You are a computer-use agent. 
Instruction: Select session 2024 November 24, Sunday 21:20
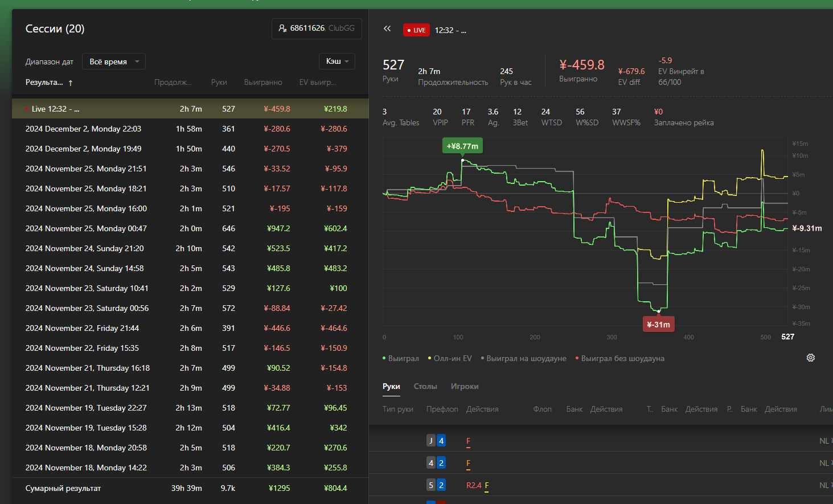pyautogui.click(x=190, y=248)
